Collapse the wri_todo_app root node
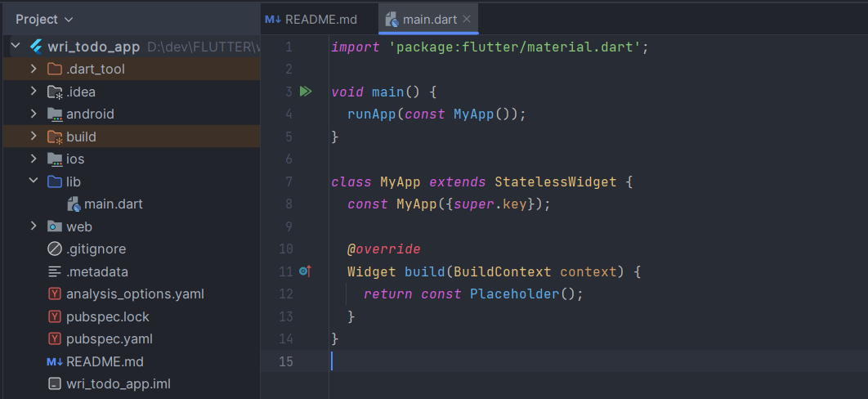The image size is (868, 399). [16, 47]
